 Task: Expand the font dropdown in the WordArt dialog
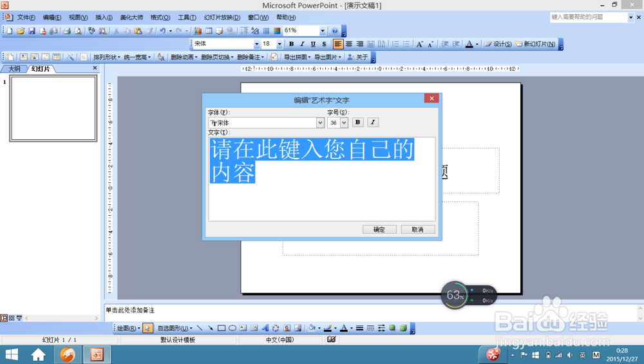tap(320, 122)
